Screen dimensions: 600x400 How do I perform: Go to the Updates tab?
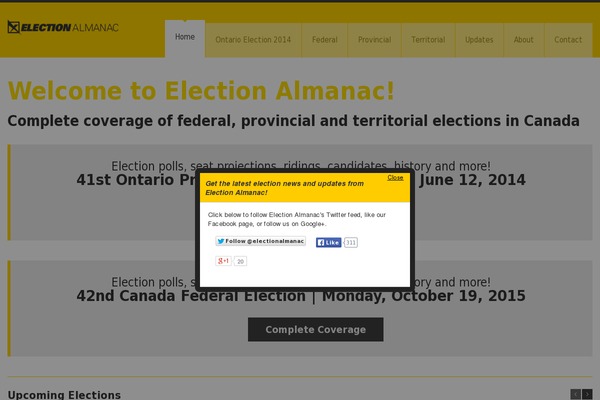tap(479, 40)
